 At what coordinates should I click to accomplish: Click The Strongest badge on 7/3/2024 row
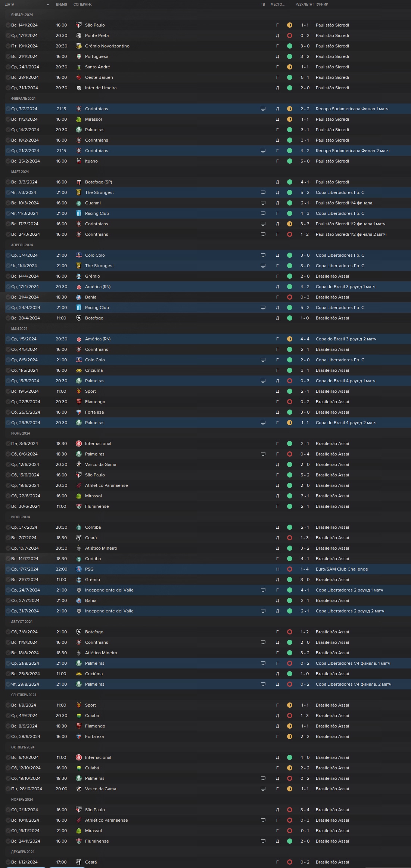(x=79, y=192)
